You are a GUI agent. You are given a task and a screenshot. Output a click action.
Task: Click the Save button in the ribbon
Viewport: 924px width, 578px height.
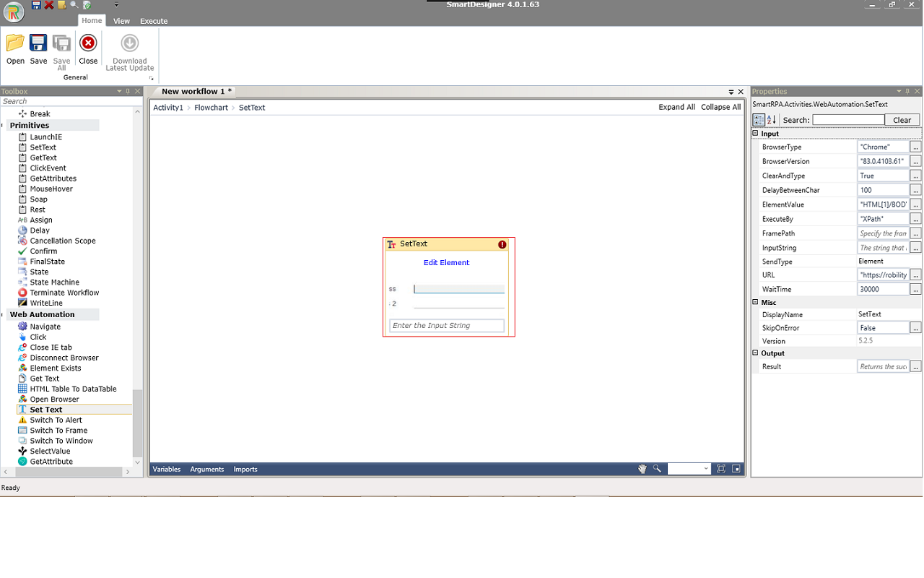[38, 48]
